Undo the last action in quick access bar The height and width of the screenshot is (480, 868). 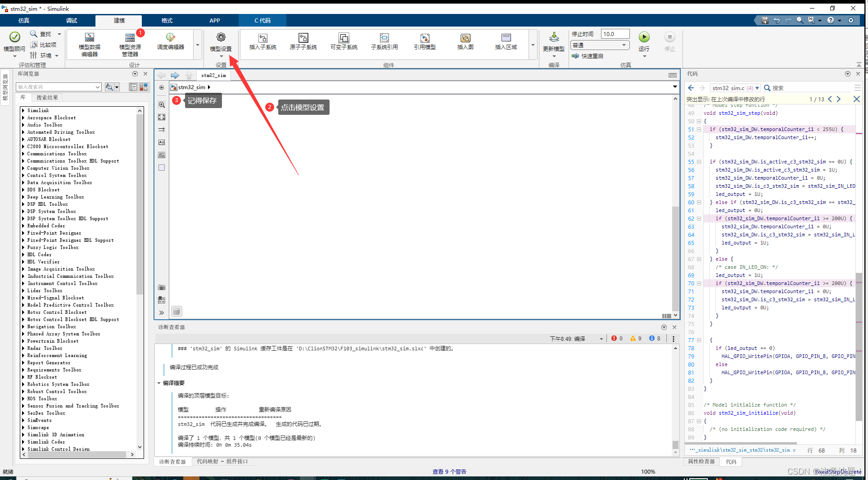pyautogui.click(x=777, y=20)
